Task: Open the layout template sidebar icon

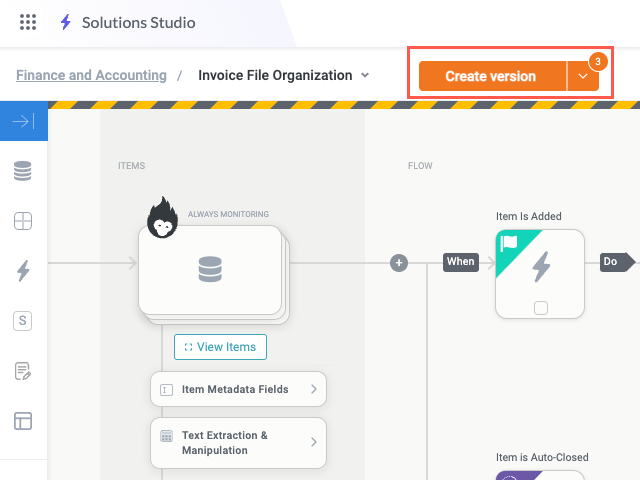Action: pos(23,421)
